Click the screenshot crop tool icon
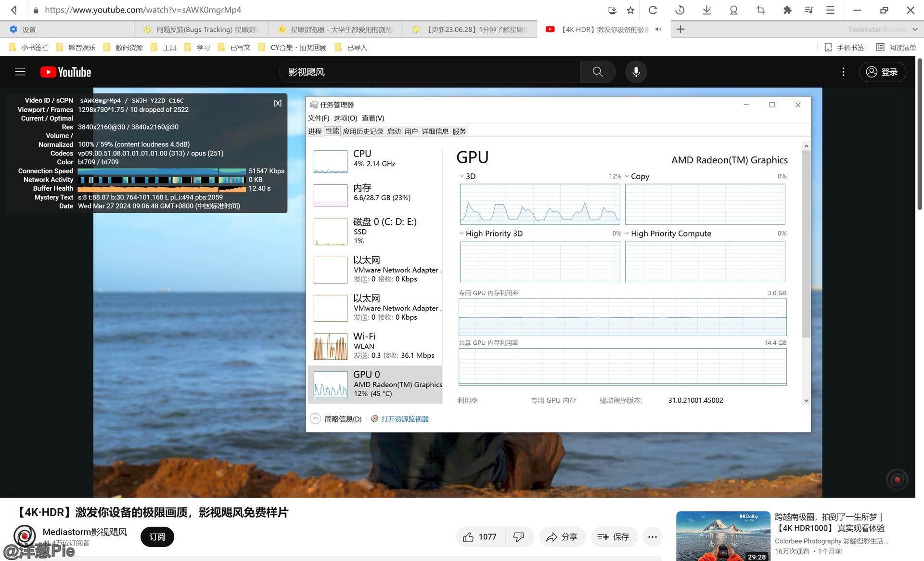Screen dimensions: 924x561 tap(760, 10)
